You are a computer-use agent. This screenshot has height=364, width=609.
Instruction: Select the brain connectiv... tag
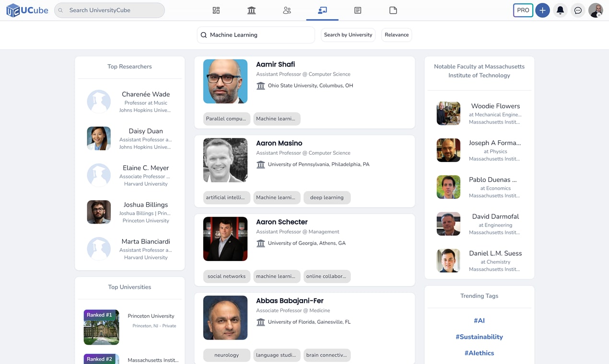[x=327, y=355]
